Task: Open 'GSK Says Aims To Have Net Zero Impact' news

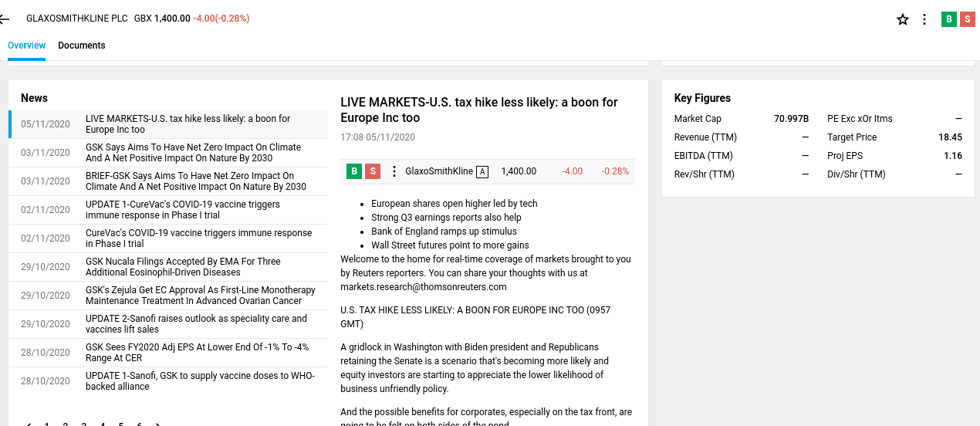Action: (168, 153)
